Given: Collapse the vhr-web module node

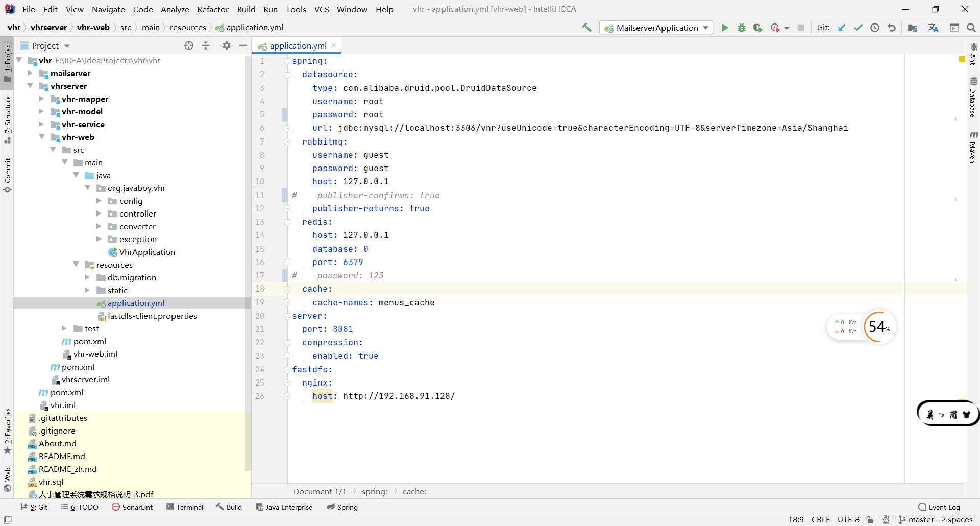Looking at the screenshot, I should click(42, 137).
